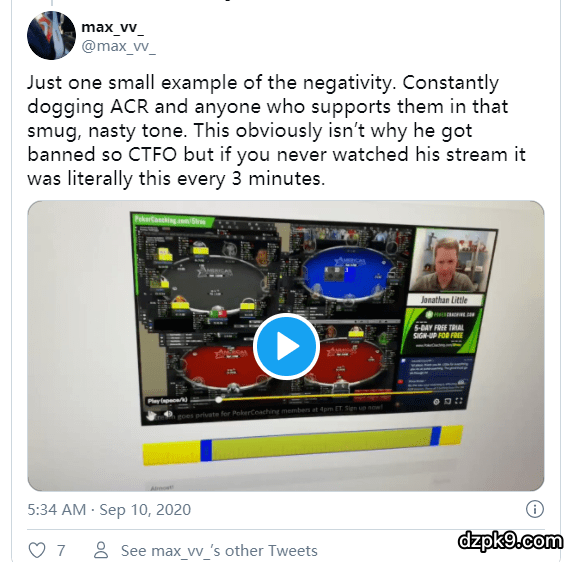The image size is (572, 562).
Task: Click the fullscreen icon in video
Action: 459,401
